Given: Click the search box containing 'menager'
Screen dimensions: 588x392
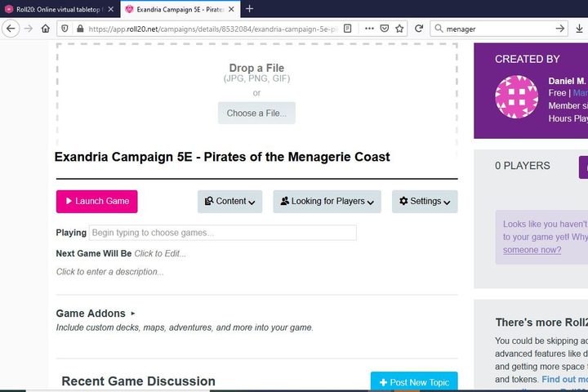Looking at the screenshot, I should pyautogui.click(x=499, y=29).
